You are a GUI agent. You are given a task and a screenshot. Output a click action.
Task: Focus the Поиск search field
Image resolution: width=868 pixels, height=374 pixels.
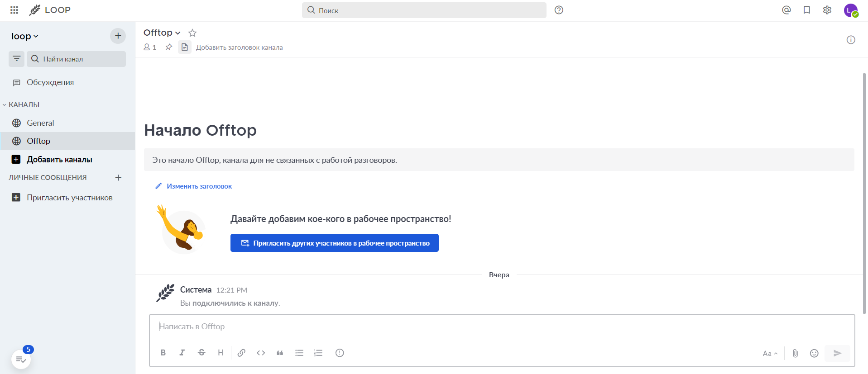point(424,10)
